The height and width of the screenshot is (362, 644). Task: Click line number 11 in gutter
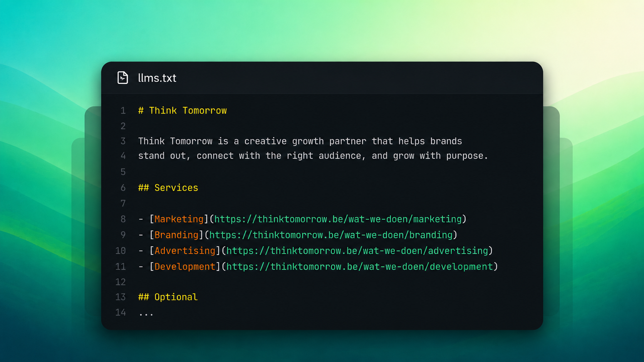tap(121, 267)
